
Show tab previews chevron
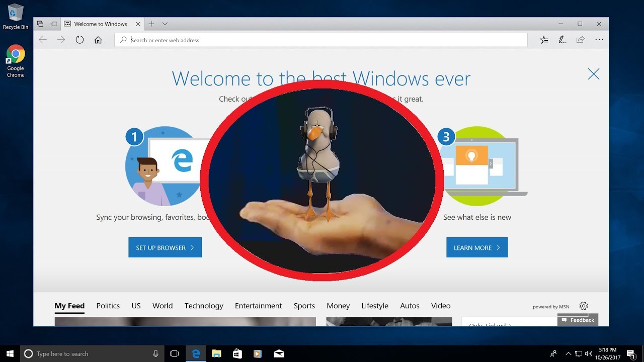point(165,24)
